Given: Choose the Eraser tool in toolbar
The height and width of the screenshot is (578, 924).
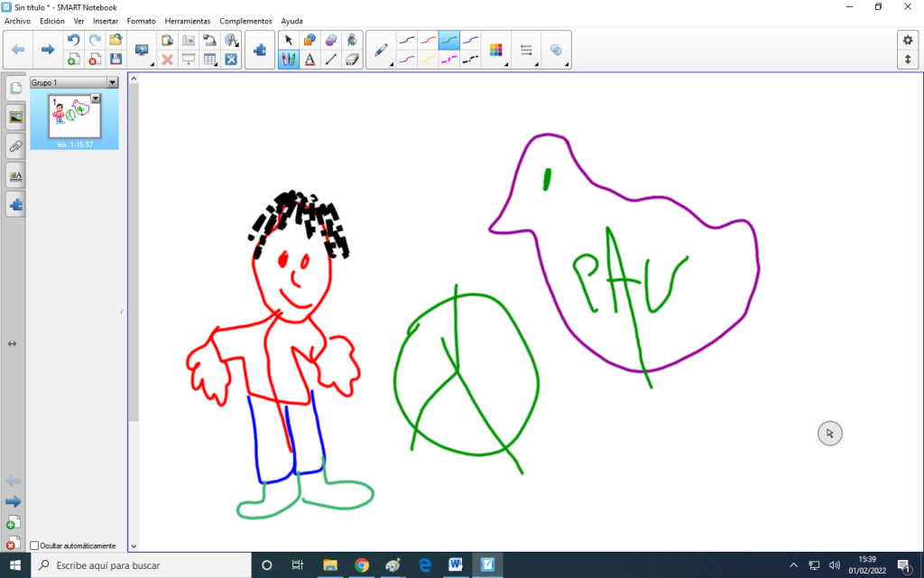Looking at the screenshot, I should (352, 60).
